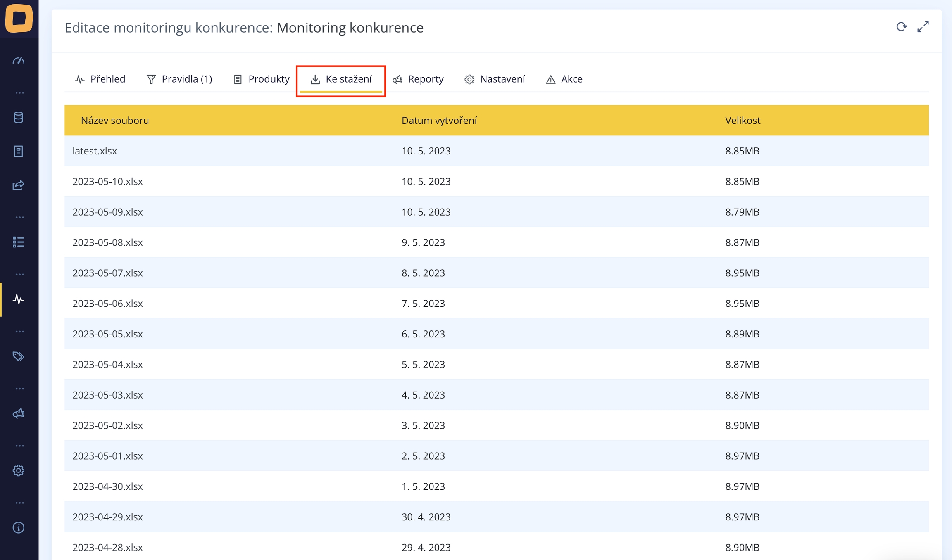Go to the Produkty tab
Screen dimensions: 952x560
coord(262,79)
